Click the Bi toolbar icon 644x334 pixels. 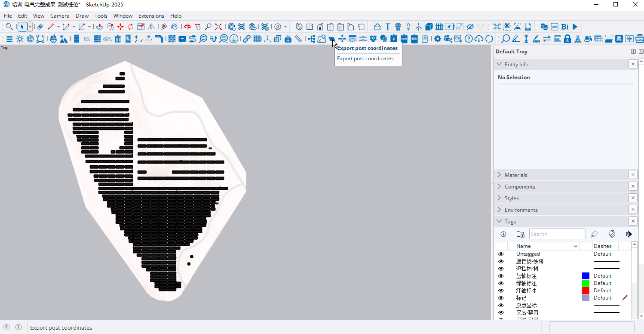click(x=565, y=27)
